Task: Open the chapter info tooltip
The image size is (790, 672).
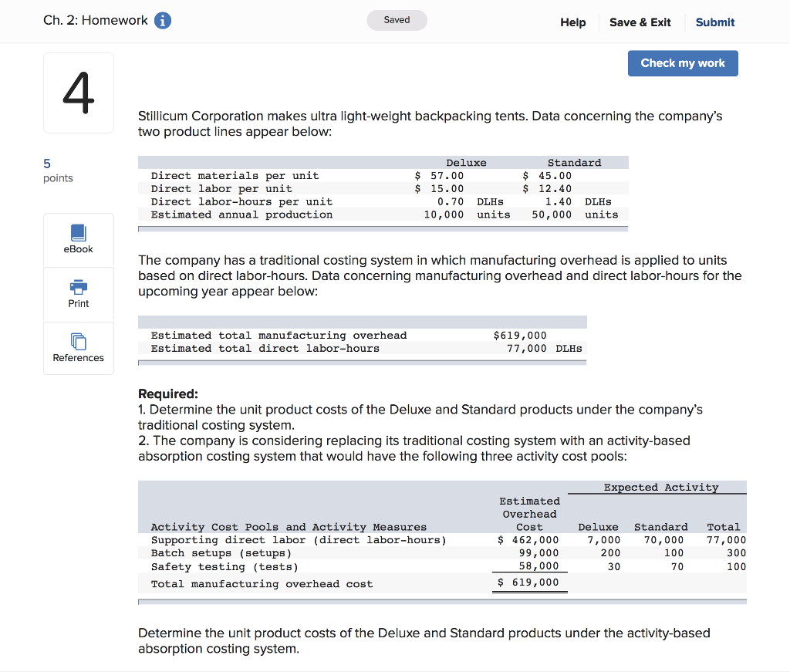Action: click(161, 21)
